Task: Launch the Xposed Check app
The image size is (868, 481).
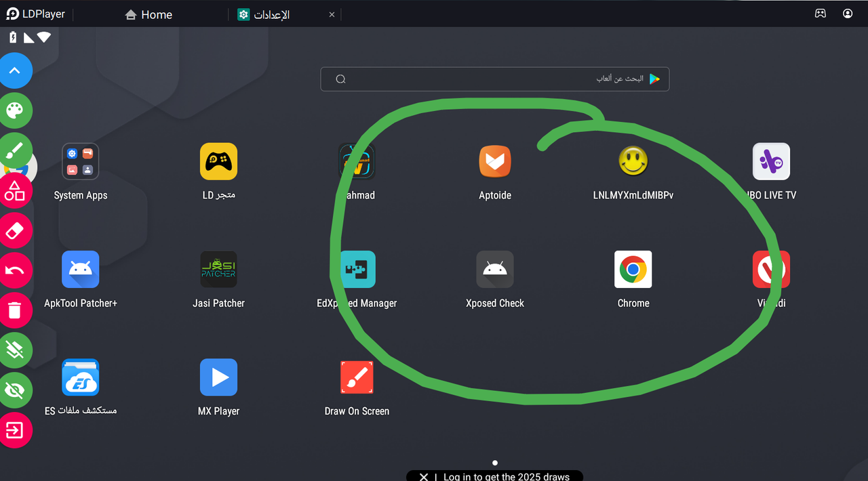Action: [x=495, y=270]
